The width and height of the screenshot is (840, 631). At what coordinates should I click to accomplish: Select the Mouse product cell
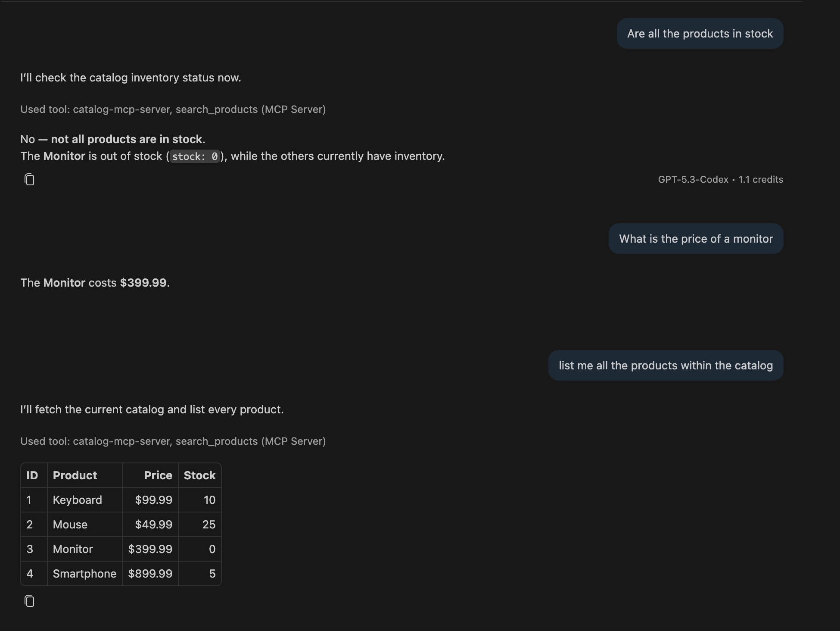point(85,525)
